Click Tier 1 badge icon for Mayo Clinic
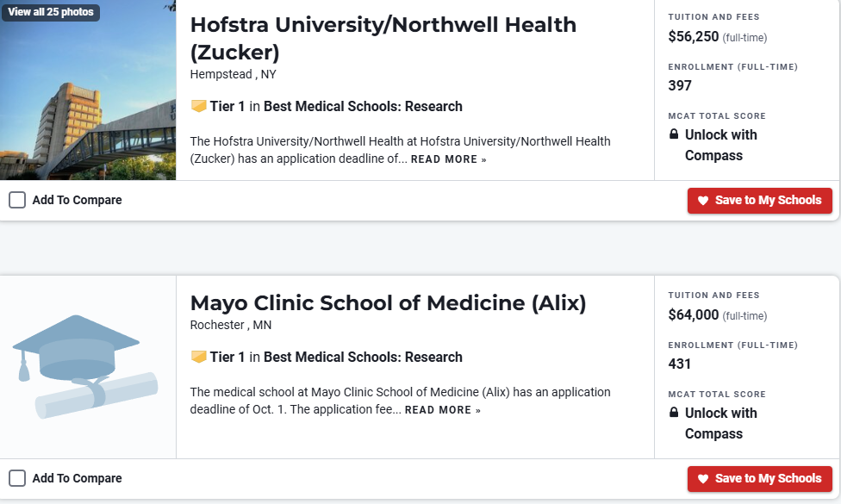 pos(198,358)
